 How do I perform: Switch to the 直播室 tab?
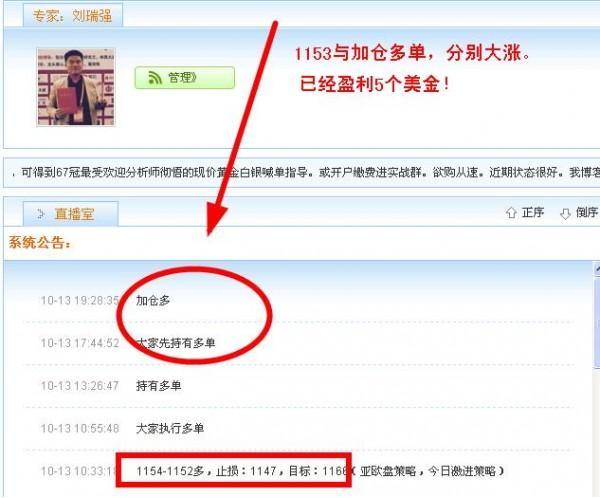[x=70, y=214]
